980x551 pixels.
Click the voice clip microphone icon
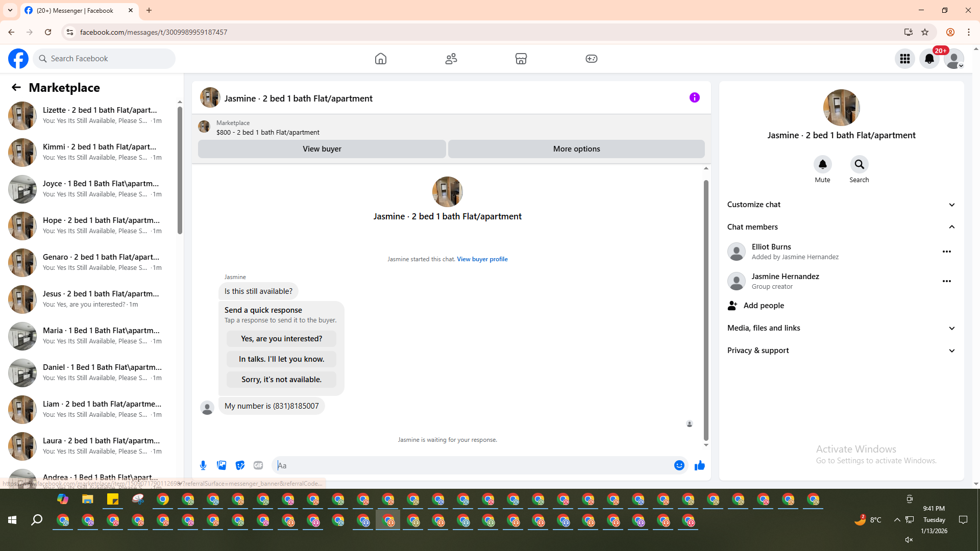tap(203, 465)
